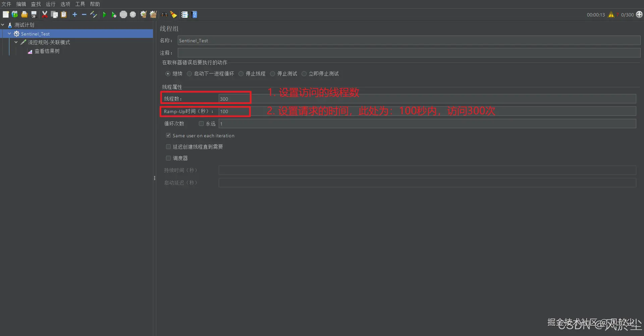Screen dimensions: 644x336
Task: Click the 名称 input field
Action: click(409, 41)
